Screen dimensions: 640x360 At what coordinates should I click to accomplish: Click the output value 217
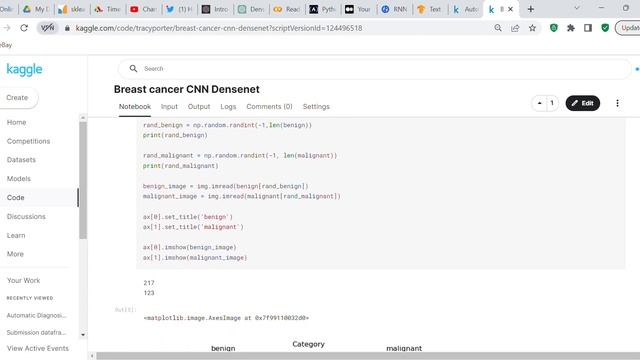point(149,282)
